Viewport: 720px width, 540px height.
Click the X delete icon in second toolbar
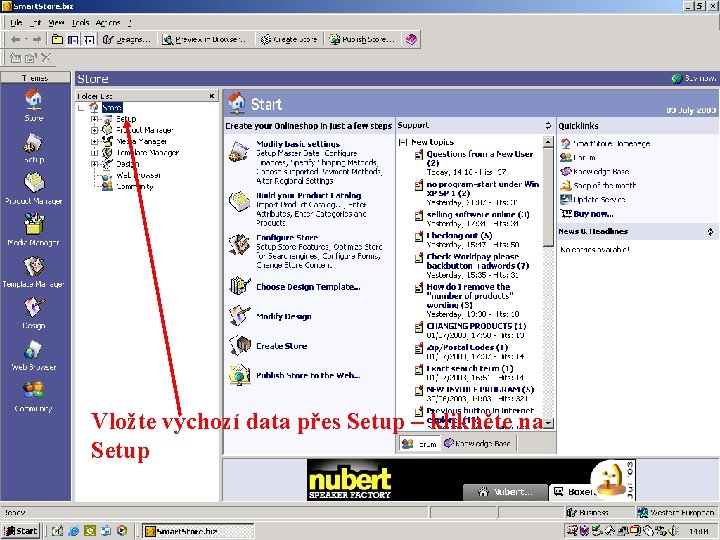tap(46, 58)
